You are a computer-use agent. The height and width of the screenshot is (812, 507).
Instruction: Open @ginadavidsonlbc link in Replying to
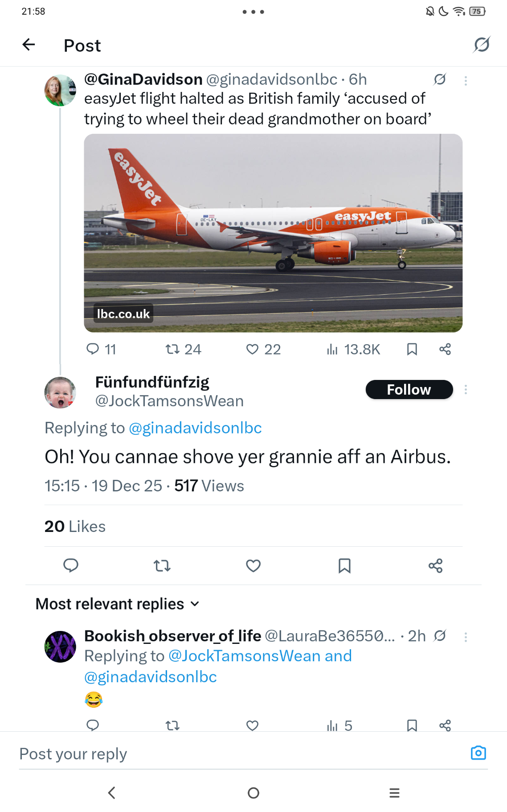(195, 428)
